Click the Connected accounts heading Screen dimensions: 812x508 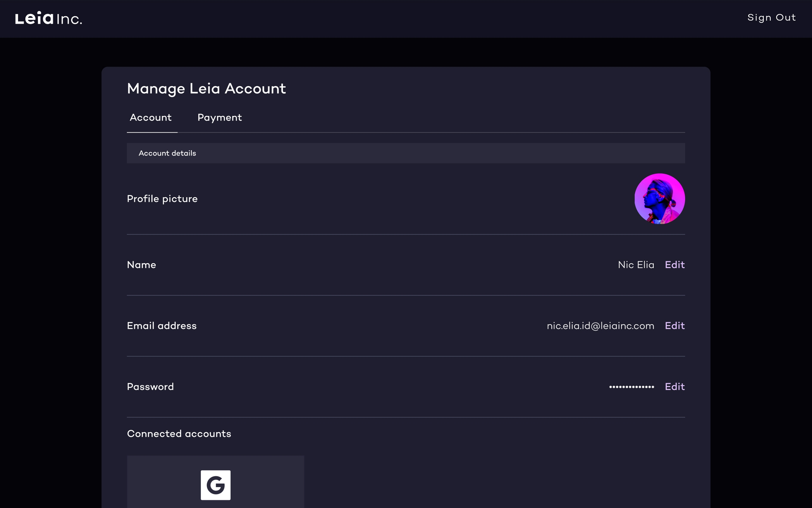(179, 434)
